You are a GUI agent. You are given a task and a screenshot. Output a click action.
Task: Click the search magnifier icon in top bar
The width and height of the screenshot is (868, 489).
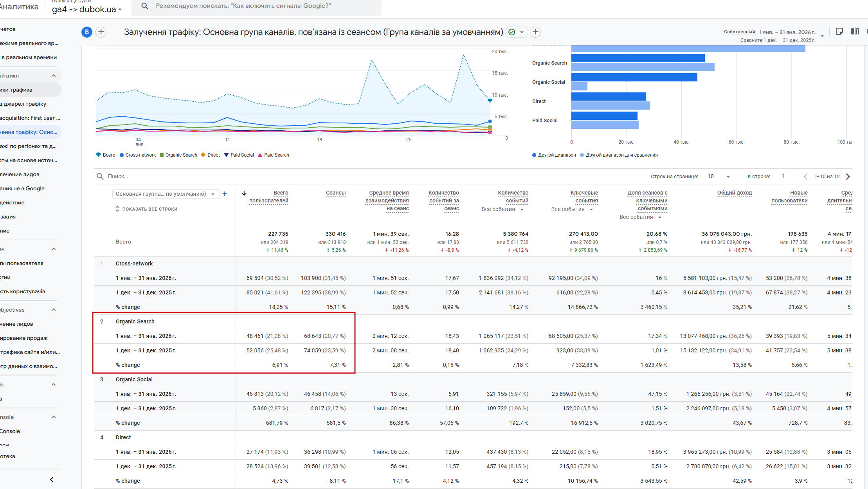pos(144,6)
